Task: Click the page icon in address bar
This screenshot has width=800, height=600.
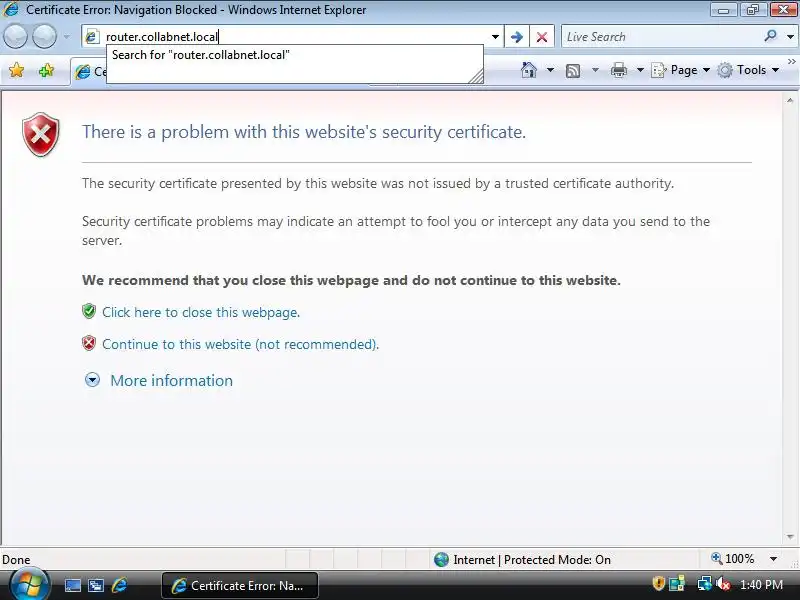Action: click(x=92, y=37)
